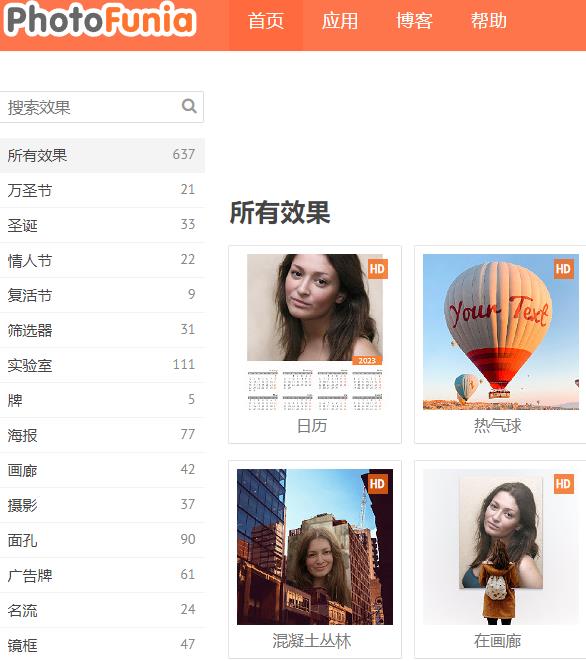The height and width of the screenshot is (661, 586).
Task: Click the 在画廊 card title
Action: coord(498,641)
